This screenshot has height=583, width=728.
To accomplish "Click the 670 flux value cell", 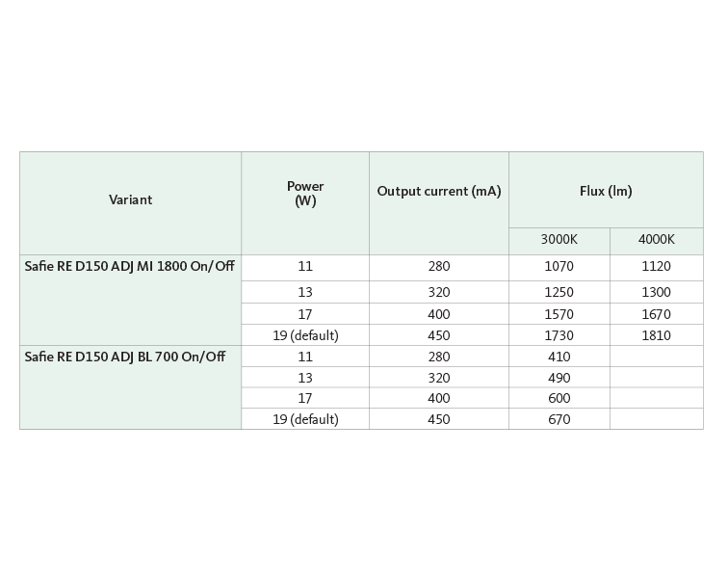I will [559, 419].
